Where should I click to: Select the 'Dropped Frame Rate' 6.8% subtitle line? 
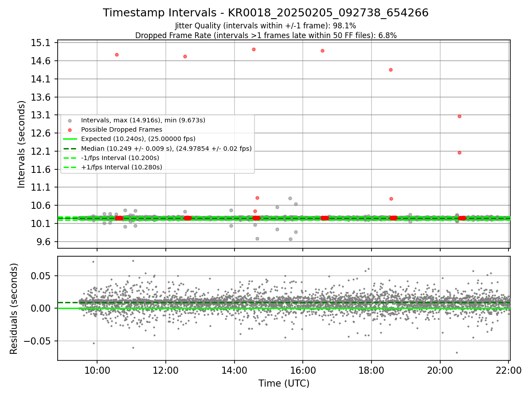pyautogui.click(x=266, y=35)
